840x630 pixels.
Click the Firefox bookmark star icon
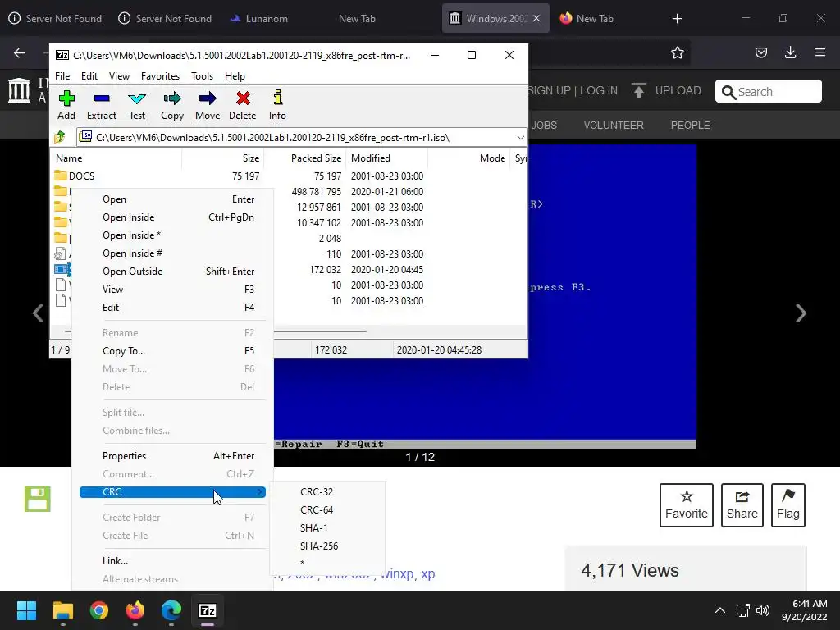[677, 52]
